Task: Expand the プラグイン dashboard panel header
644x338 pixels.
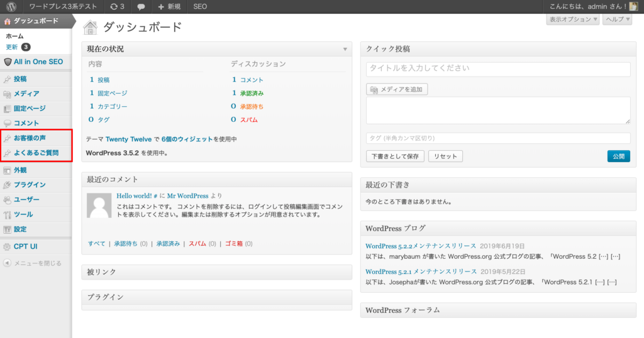Action: coord(217,297)
